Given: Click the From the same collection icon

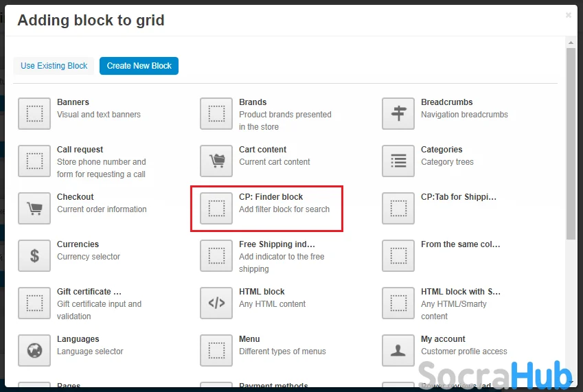Looking at the screenshot, I should 398,255.
